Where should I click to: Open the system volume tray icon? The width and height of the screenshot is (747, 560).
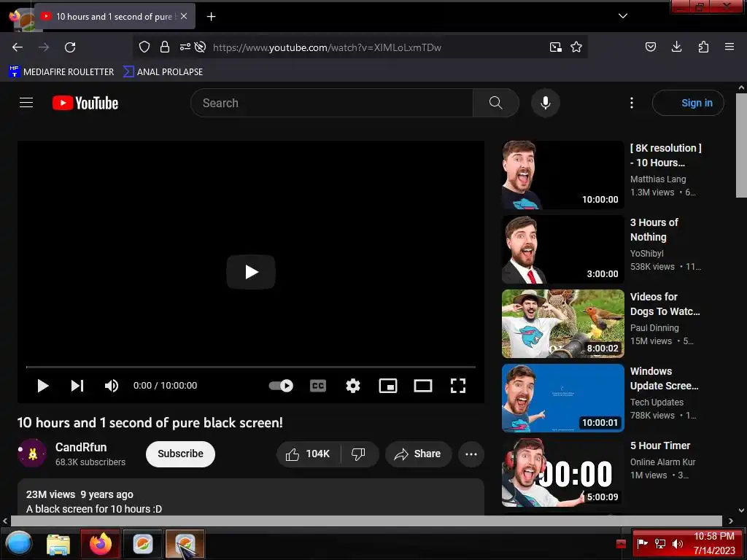click(677, 543)
